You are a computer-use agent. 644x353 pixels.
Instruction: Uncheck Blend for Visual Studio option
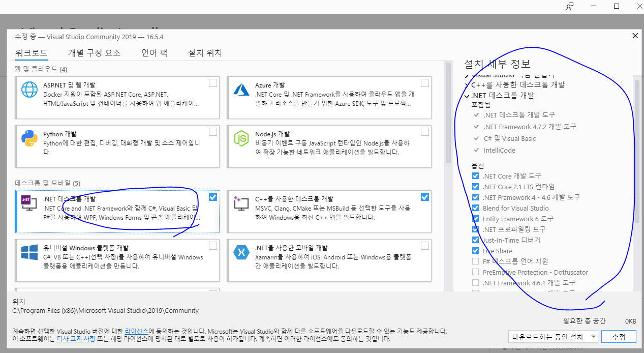476,208
